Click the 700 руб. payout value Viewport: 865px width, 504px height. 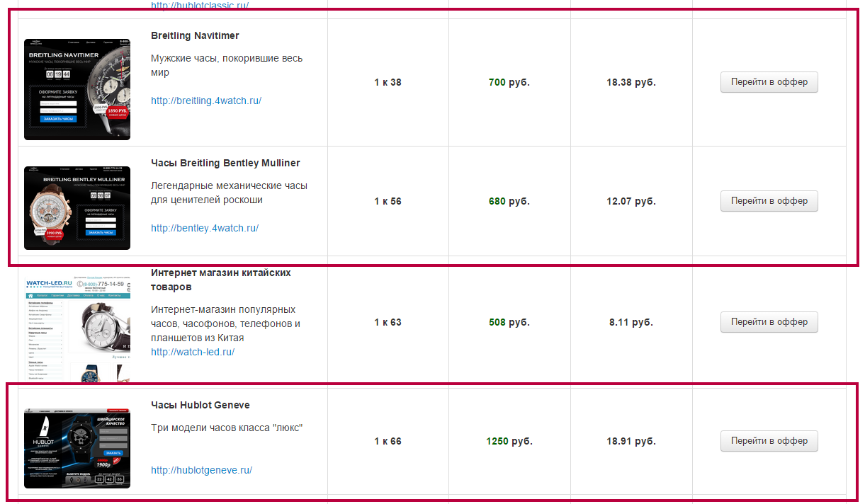[509, 82]
